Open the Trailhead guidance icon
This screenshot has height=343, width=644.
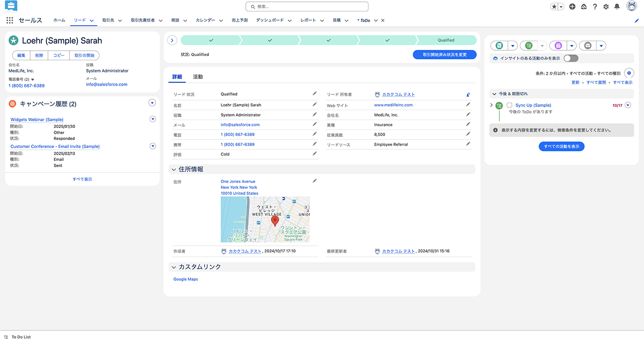tap(584, 7)
